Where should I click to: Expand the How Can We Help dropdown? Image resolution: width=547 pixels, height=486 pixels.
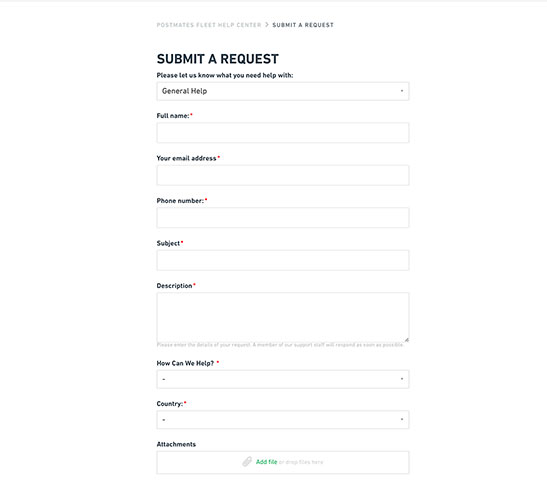[x=283, y=379]
